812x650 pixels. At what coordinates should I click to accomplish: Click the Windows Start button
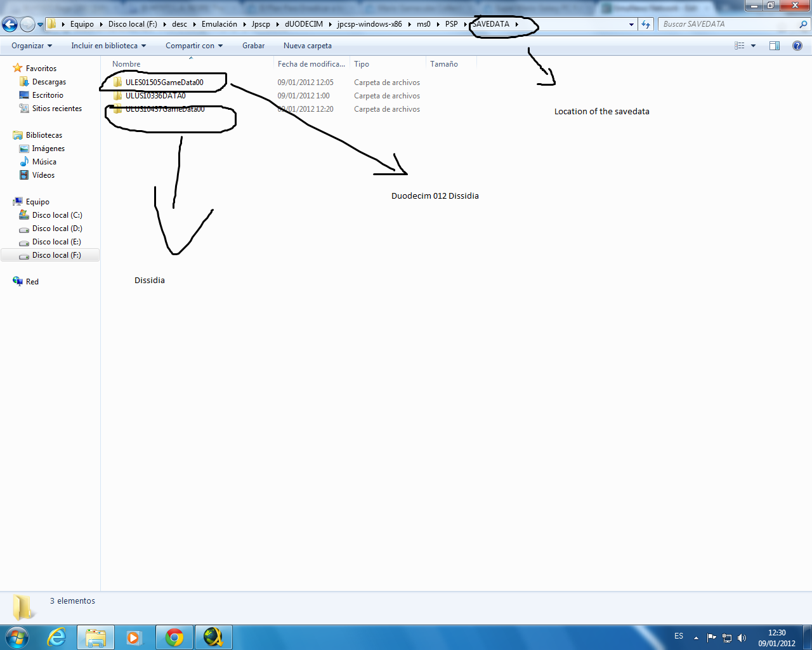pyautogui.click(x=17, y=637)
